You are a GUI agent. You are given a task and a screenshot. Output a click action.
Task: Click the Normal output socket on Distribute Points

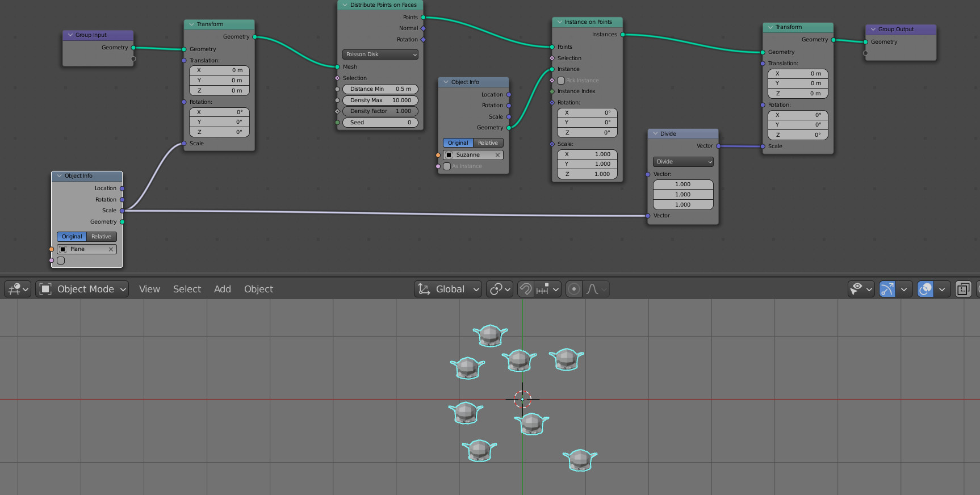point(423,28)
